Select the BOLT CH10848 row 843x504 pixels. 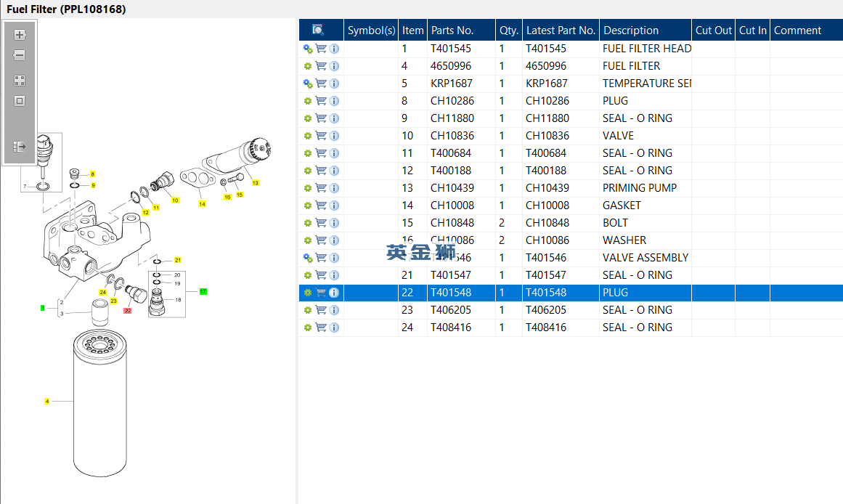point(571,223)
